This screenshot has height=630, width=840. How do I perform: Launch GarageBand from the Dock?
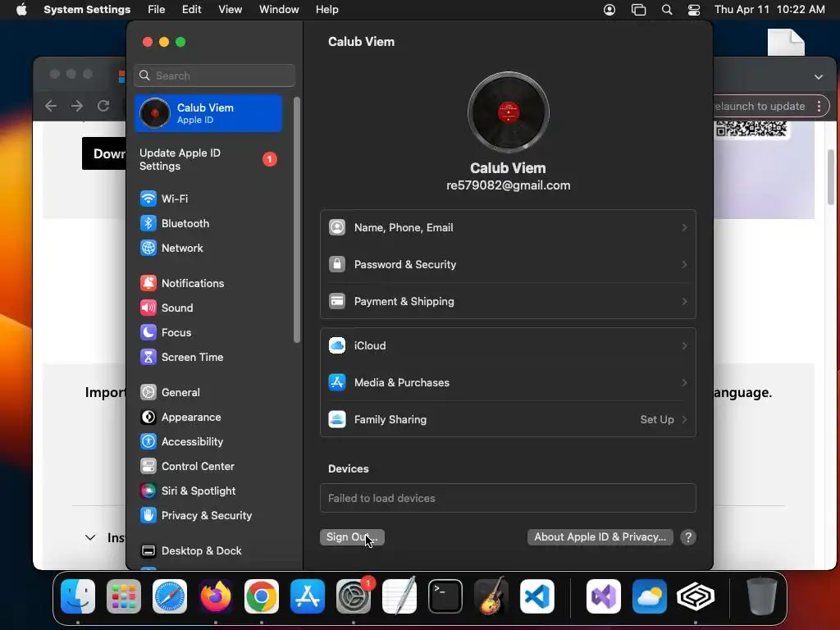(x=491, y=596)
